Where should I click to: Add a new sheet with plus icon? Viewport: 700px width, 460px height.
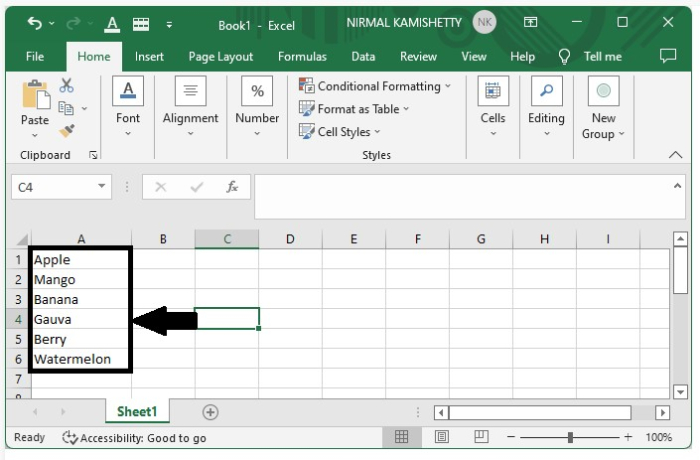210,412
